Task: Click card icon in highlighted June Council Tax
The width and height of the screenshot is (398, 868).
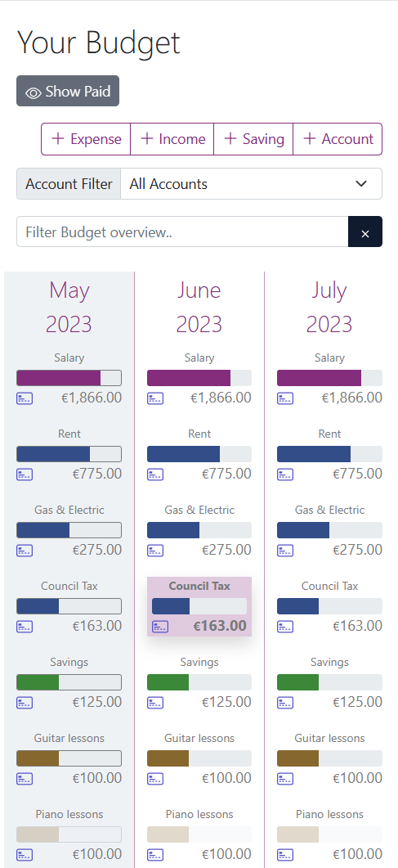Action: pos(159,627)
